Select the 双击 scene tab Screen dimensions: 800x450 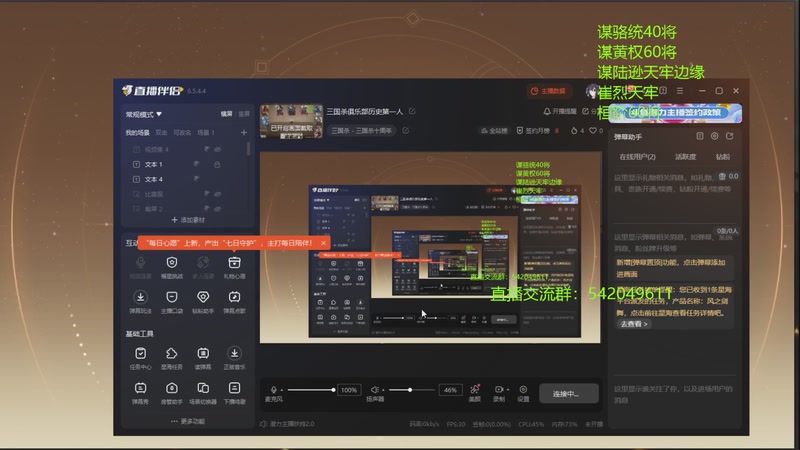tap(161, 133)
